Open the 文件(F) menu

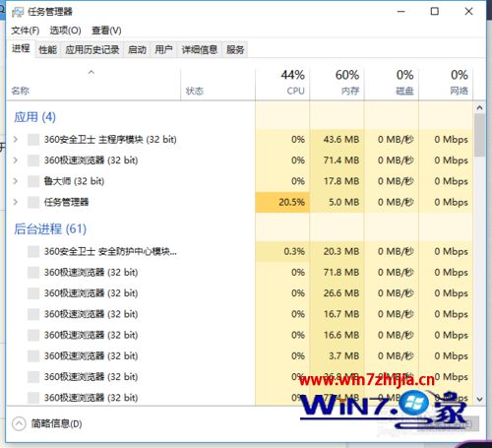click(26, 31)
